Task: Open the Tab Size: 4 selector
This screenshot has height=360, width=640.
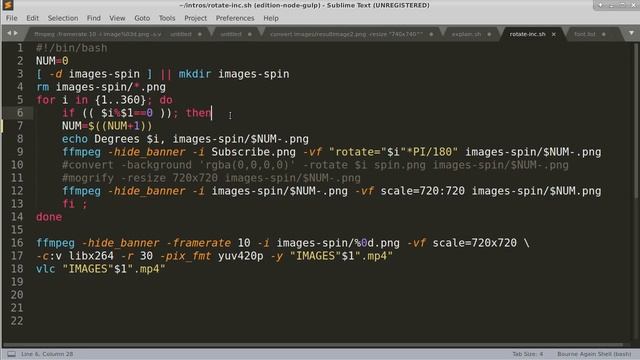Action: click(x=527, y=354)
